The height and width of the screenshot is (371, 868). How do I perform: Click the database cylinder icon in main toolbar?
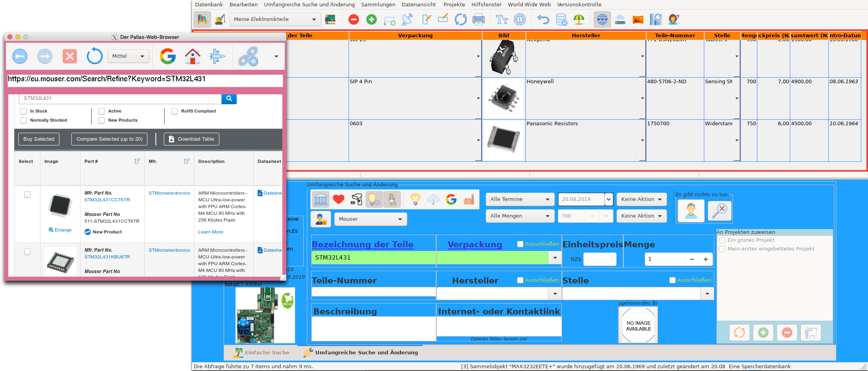(x=561, y=20)
